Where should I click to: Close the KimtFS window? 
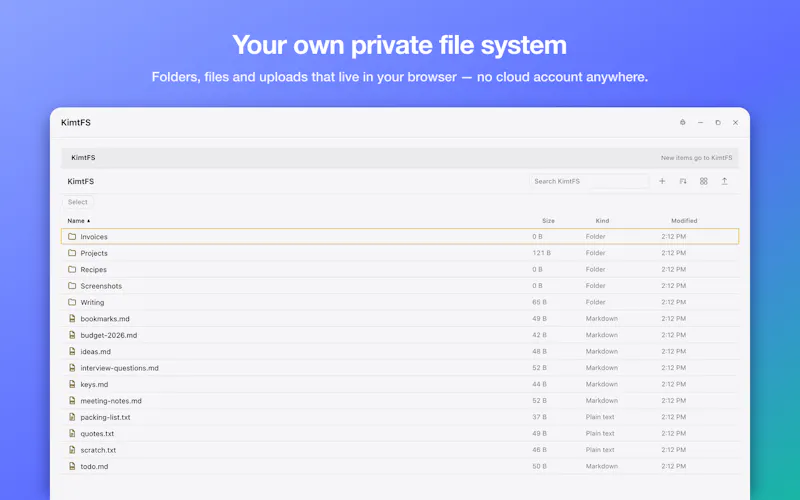[x=735, y=122]
